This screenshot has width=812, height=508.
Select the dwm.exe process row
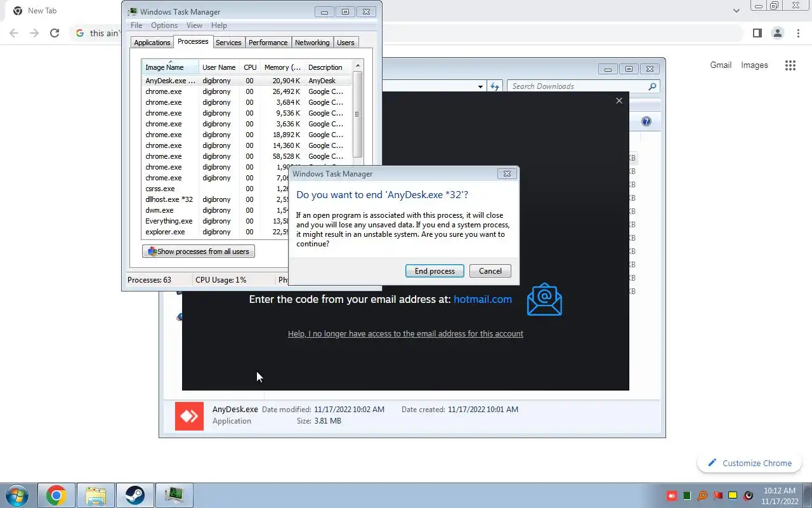click(216, 210)
